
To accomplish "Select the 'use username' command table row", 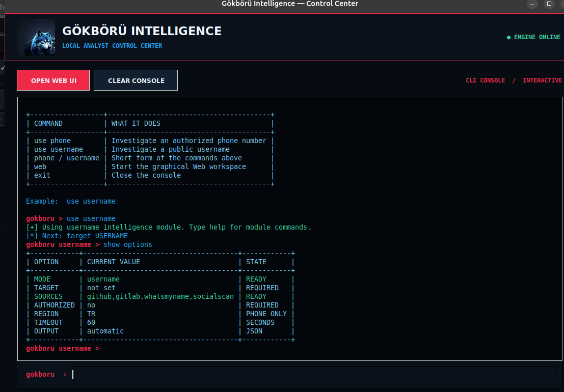I will pos(150,149).
